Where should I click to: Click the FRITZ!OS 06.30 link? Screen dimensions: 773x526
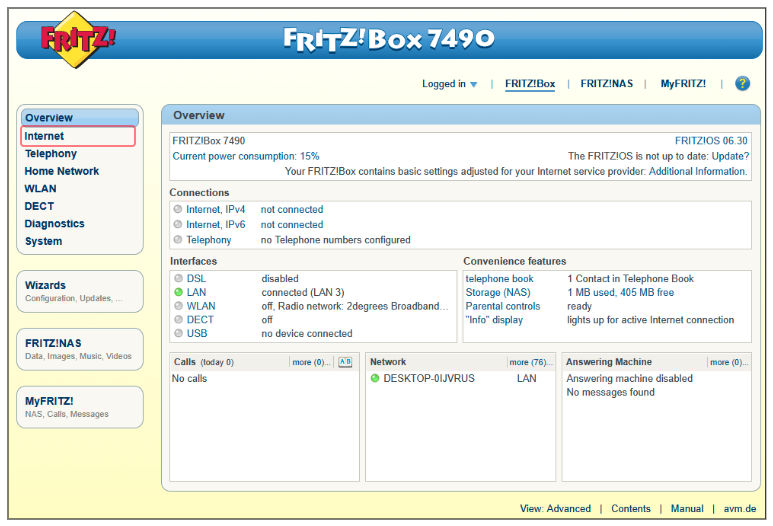711,141
